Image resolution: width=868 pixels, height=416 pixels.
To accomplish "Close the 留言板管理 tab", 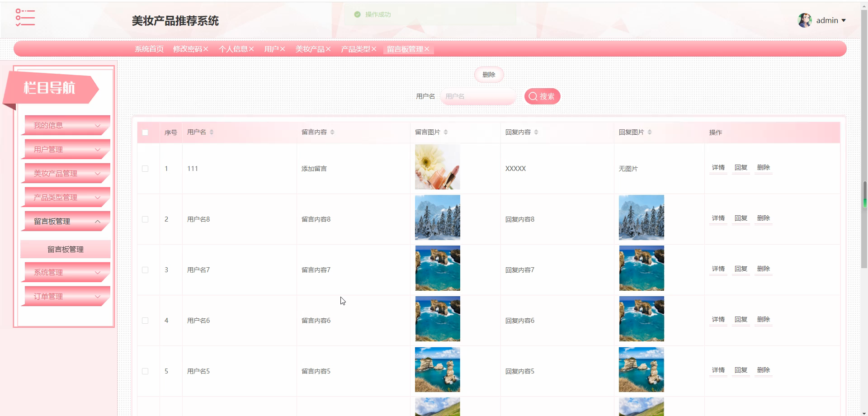I will (427, 49).
